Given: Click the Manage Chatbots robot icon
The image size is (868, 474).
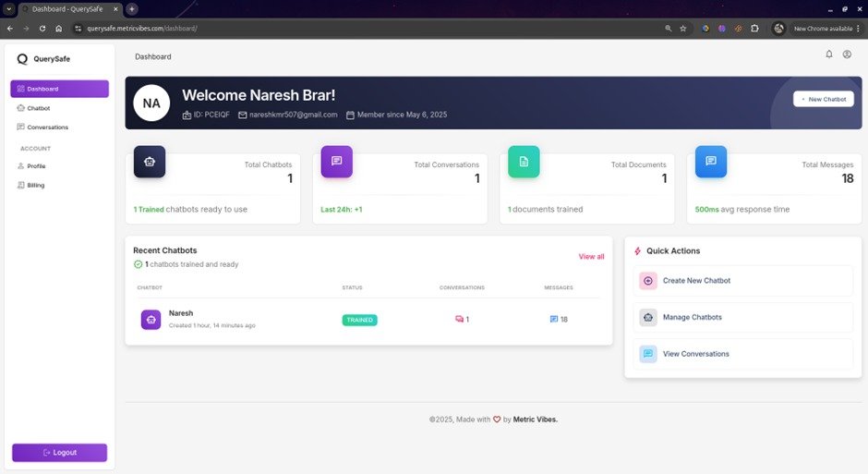Looking at the screenshot, I should [648, 317].
